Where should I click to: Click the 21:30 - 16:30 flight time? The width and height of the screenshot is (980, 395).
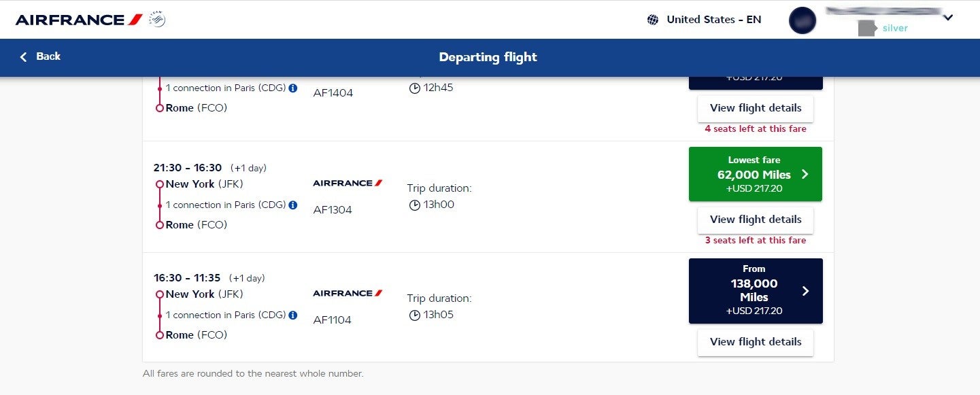(x=188, y=168)
